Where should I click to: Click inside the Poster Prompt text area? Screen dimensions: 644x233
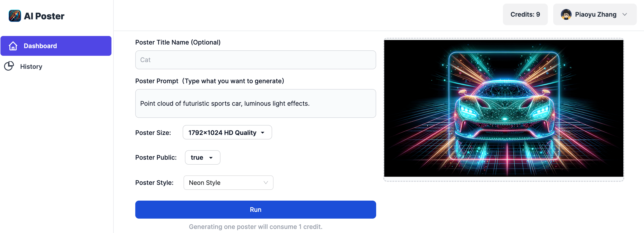click(255, 103)
